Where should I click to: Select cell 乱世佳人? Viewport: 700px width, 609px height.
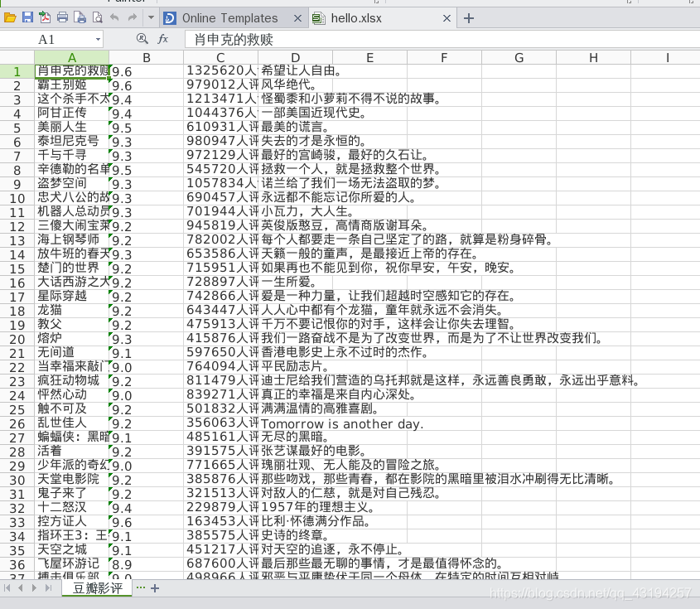(72, 423)
